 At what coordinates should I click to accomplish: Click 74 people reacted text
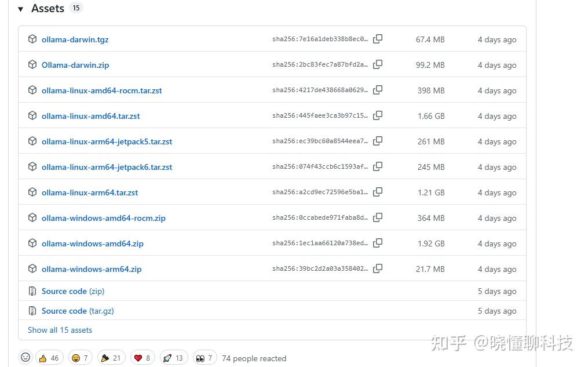coord(254,358)
